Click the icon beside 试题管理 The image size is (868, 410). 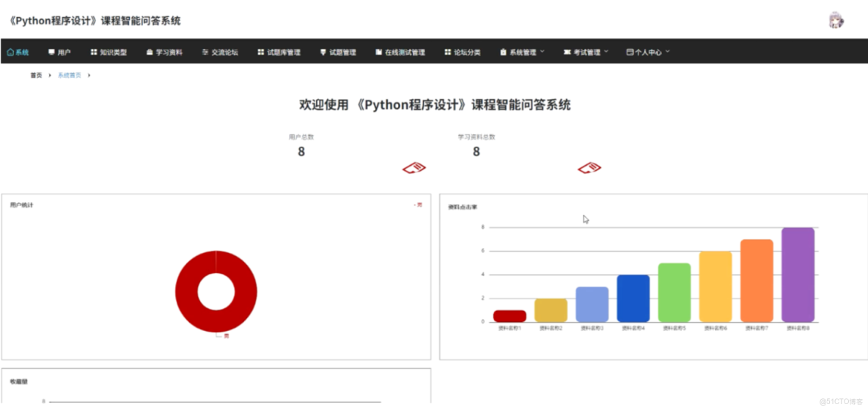coord(323,53)
